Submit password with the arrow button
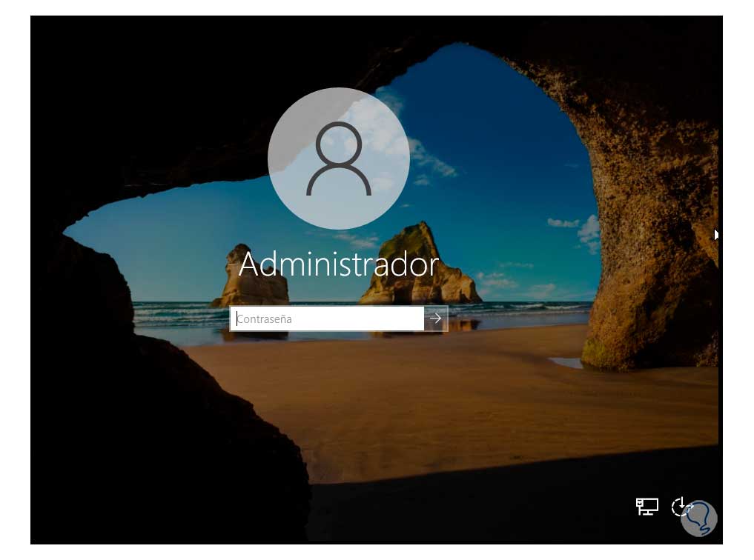Image resolution: width=754 pixels, height=560 pixels. pos(436,319)
